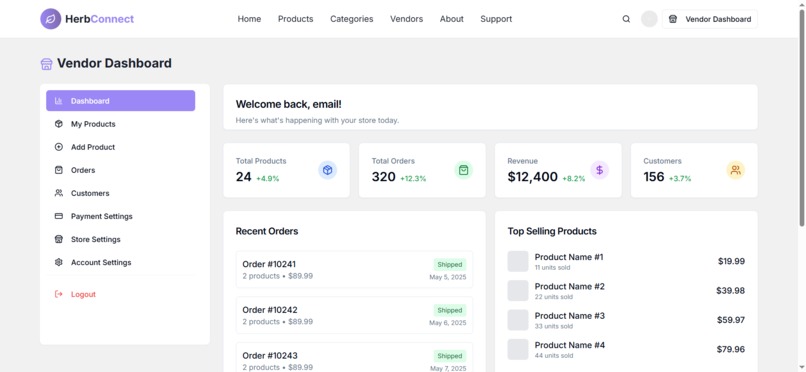806x372 pixels.
Task: Click the bar chart icon on Dashboard item
Action: click(59, 101)
